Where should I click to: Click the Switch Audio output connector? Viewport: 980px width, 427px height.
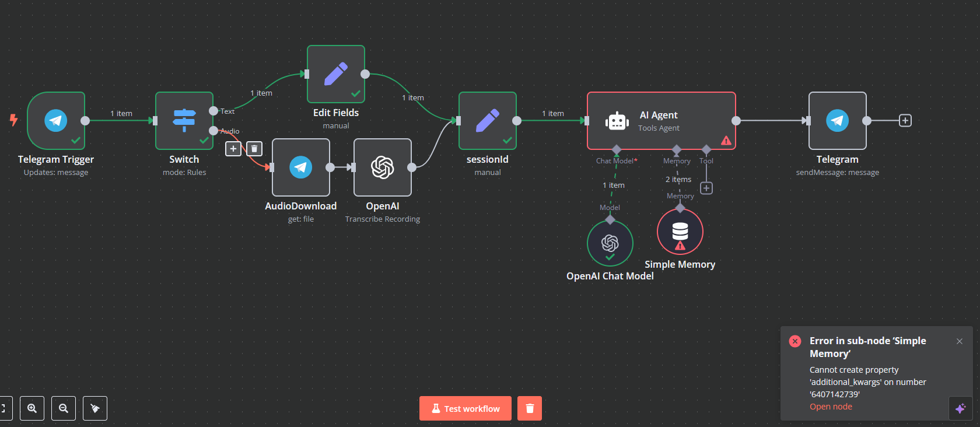tap(213, 131)
